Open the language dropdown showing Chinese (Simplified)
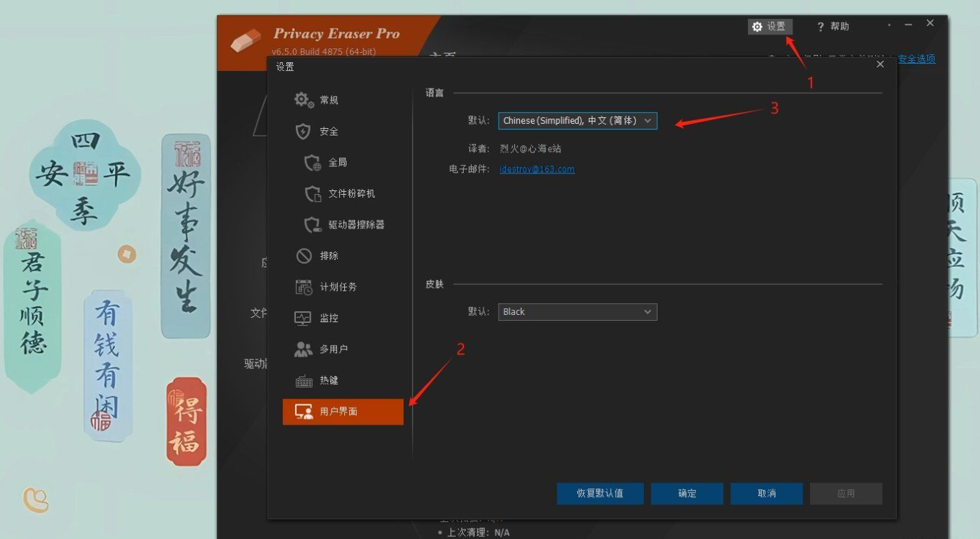 577,121
